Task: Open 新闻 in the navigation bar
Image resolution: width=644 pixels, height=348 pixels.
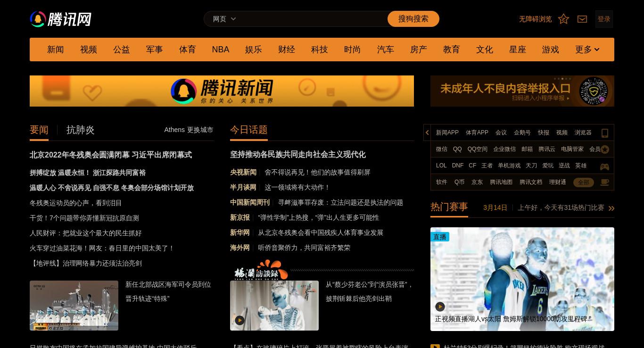Action: click(x=56, y=50)
